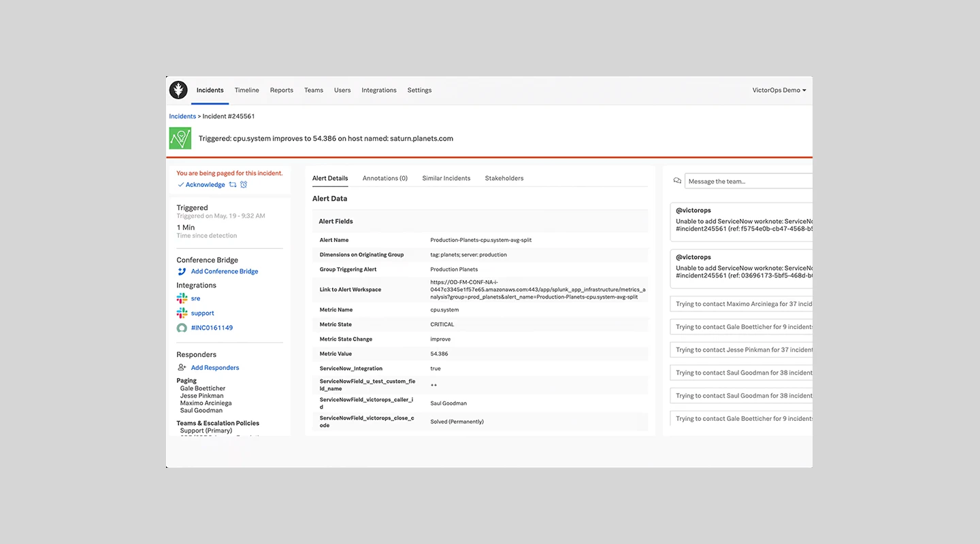Click the second @victorops ServiceNow worknote message

[741, 267]
